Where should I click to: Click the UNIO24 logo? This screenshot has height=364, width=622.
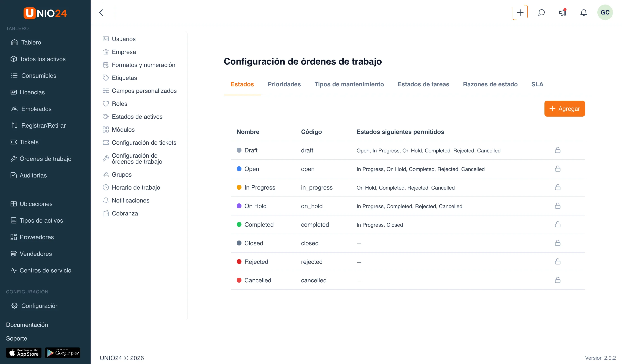(x=45, y=13)
